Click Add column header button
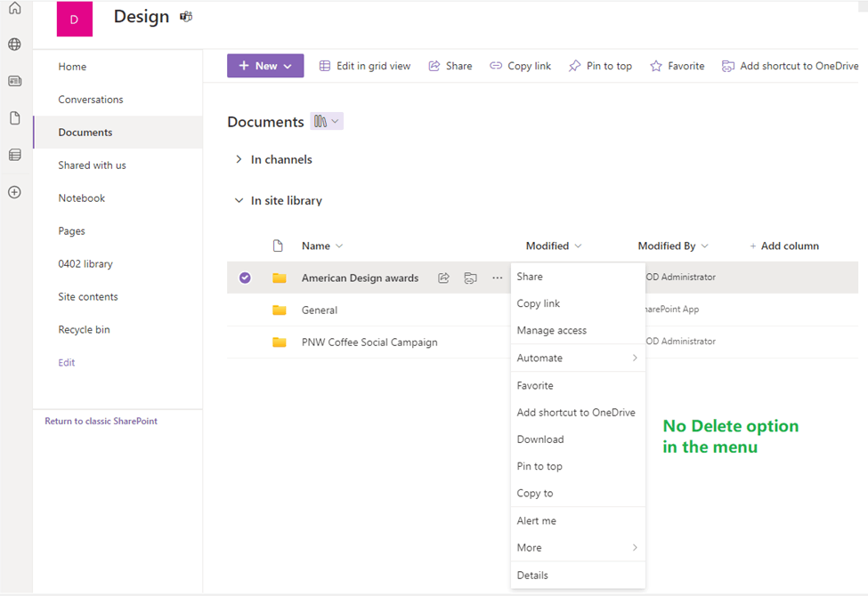Image resolution: width=868 pixels, height=596 pixels. [x=783, y=246]
